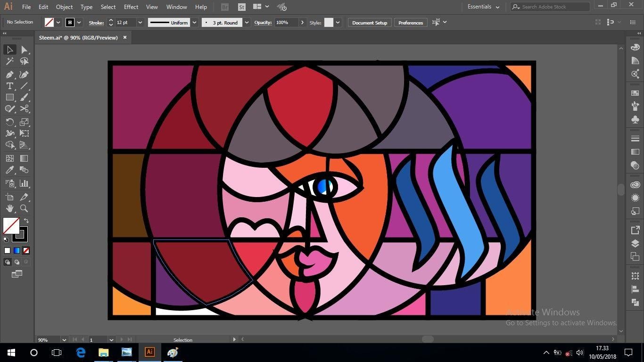Open the Edit menu
This screenshot has height=362, width=644.
43,7
